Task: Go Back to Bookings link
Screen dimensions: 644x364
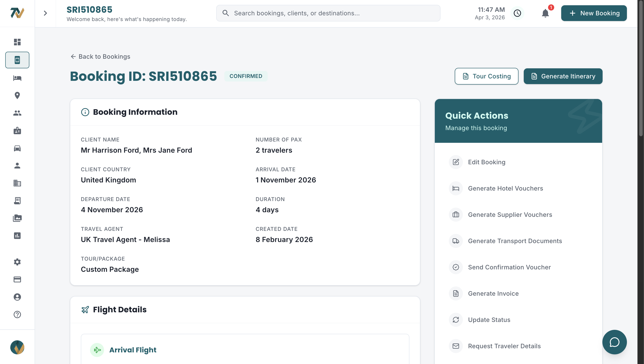Action: [100, 57]
